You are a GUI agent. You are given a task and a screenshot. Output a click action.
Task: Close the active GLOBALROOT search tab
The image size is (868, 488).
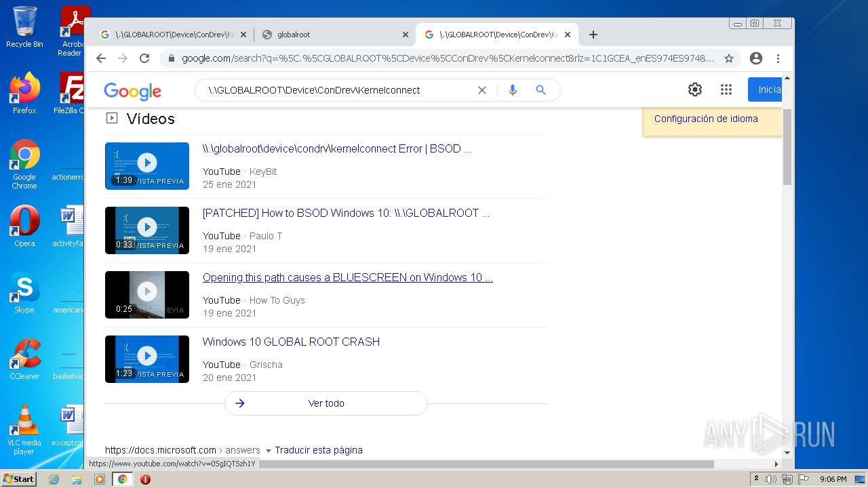[x=568, y=35]
